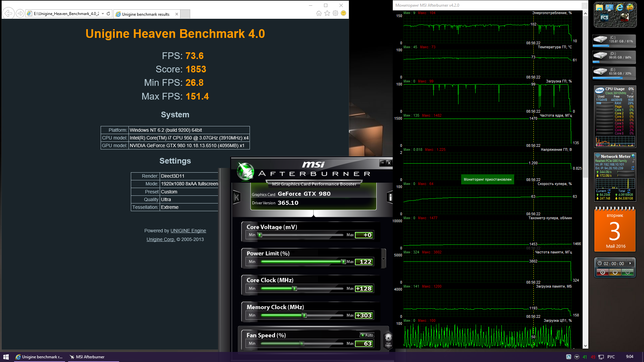The width and height of the screenshot is (644, 362).
Task: Open the Afterburner info panel button
Action: 390,197
